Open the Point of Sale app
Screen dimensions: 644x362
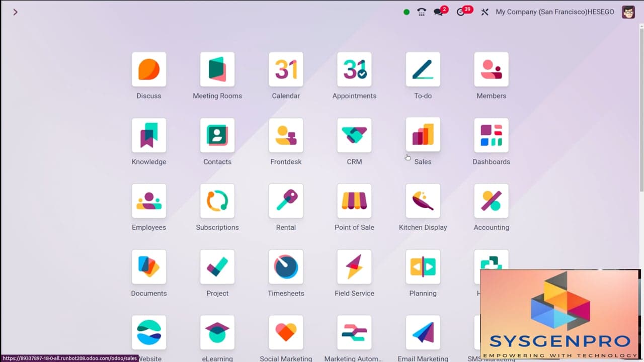[354, 201]
